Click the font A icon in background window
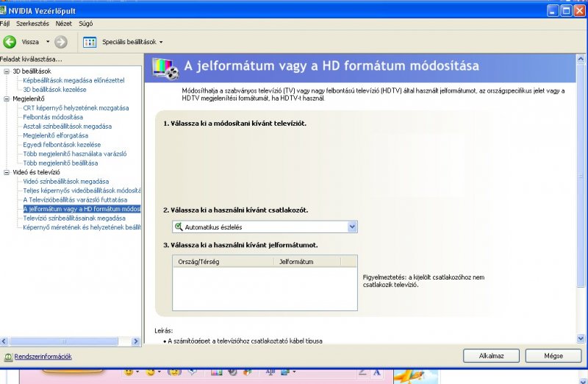The width and height of the screenshot is (588, 384). pyautogui.click(x=377, y=372)
